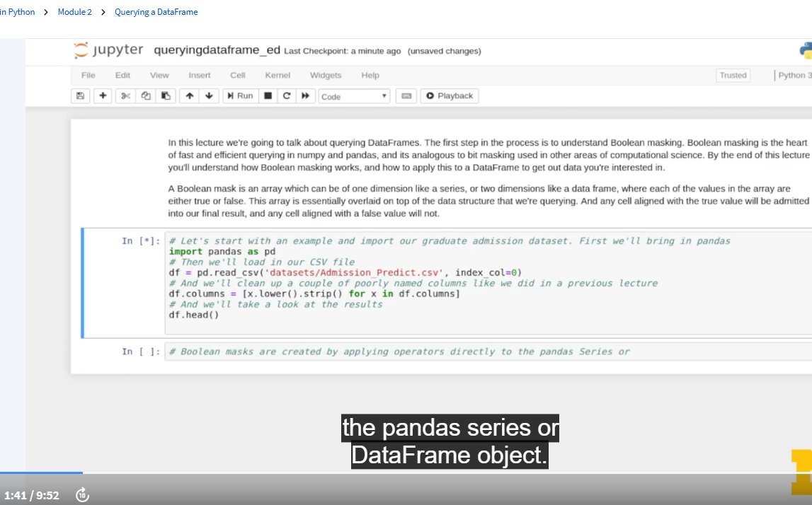The image size is (812, 505).
Task: Click Last Checkpoint status text
Action: click(343, 51)
